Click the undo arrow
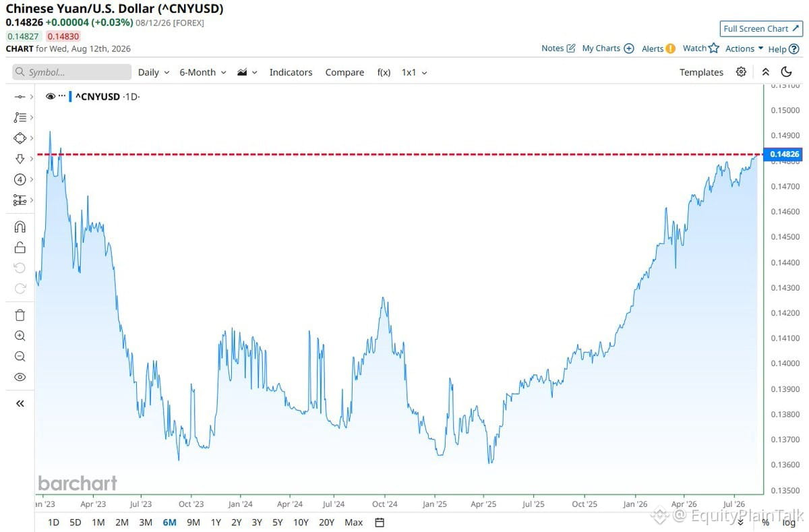This screenshot has height=532, width=809. [x=20, y=268]
